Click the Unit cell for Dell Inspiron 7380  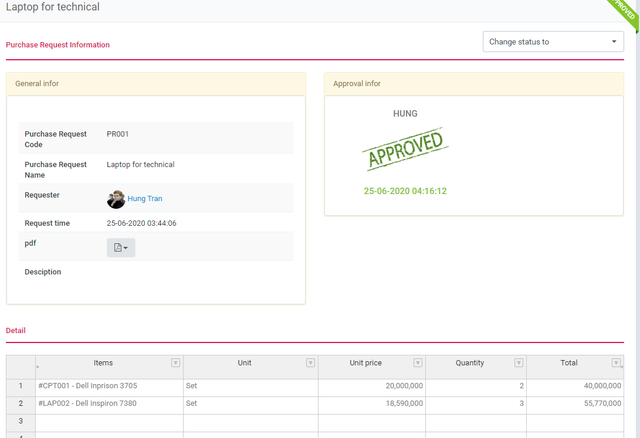tap(251, 403)
